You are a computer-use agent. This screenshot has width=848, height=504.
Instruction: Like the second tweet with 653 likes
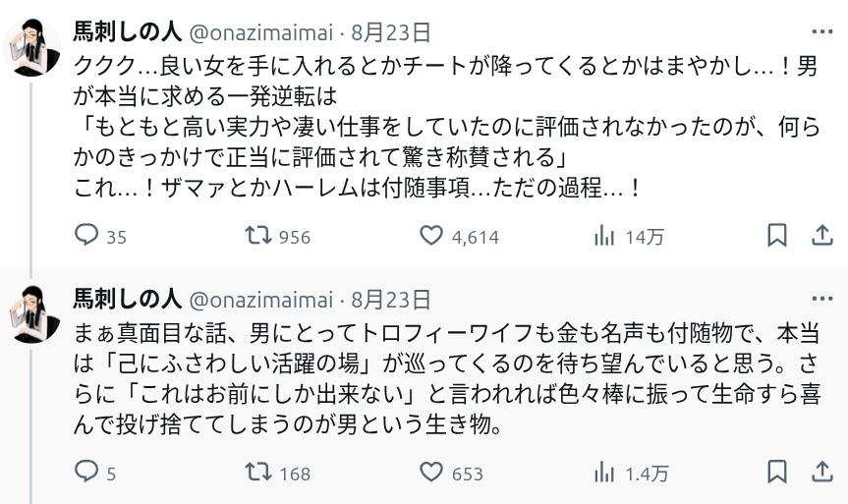pyautogui.click(x=431, y=473)
